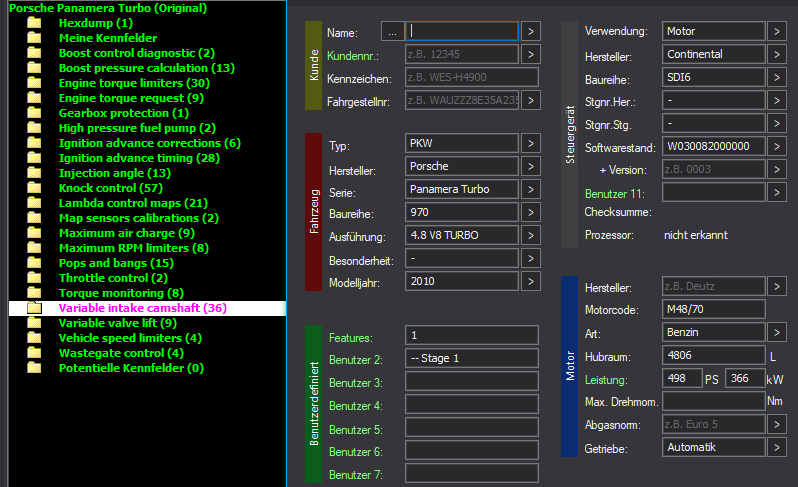Click the Maximum air charge folder icon
Viewport: 798px width, 487px height.
point(34,233)
